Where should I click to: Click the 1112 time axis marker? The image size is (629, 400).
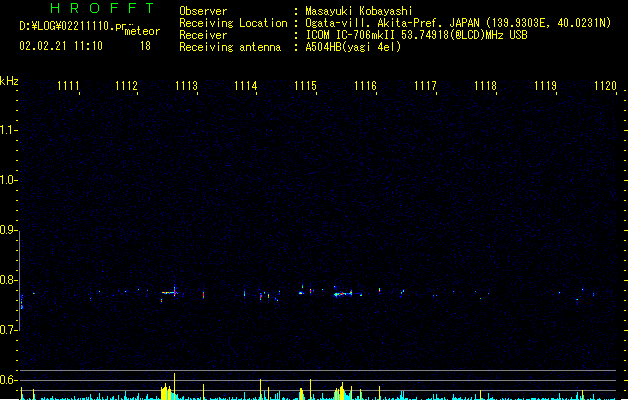(x=126, y=86)
